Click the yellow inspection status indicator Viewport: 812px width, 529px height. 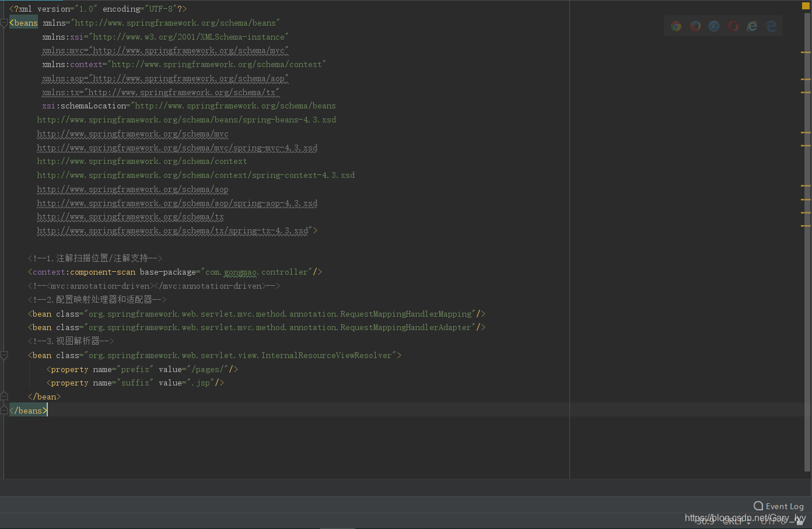click(806, 5)
